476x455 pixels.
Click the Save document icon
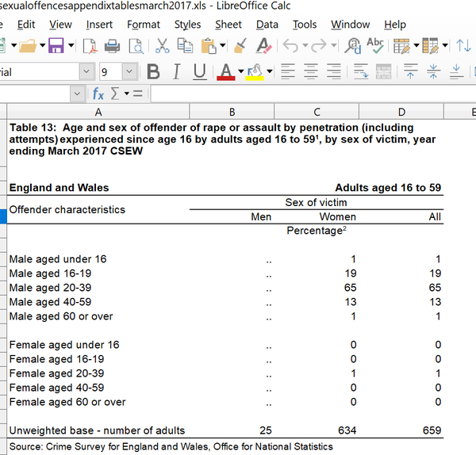[56, 46]
